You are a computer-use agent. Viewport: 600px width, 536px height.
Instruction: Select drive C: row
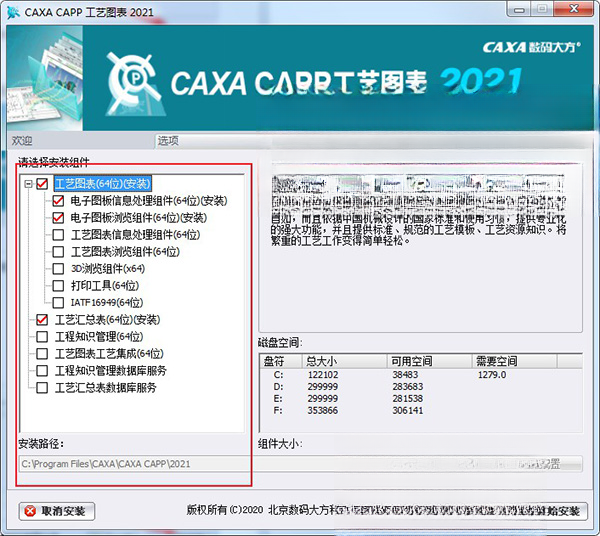point(421,375)
